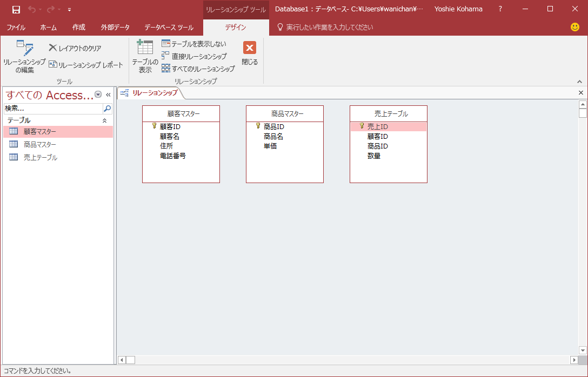Click the 検索 search field in navigation pane

[53, 109]
